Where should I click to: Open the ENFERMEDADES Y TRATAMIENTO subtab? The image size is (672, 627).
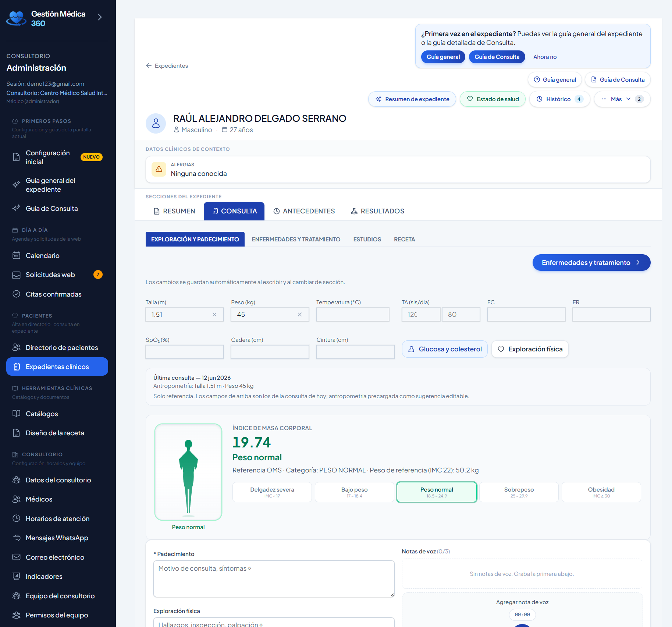(296, 240)
